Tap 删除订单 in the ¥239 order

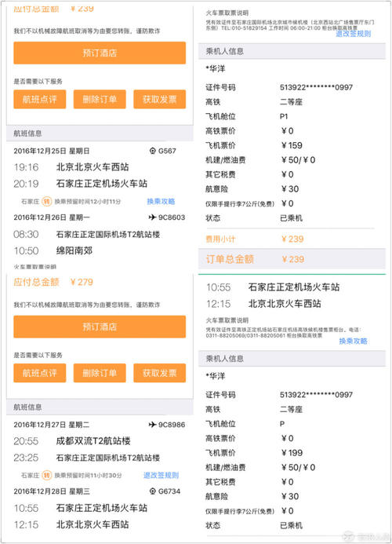100,99
